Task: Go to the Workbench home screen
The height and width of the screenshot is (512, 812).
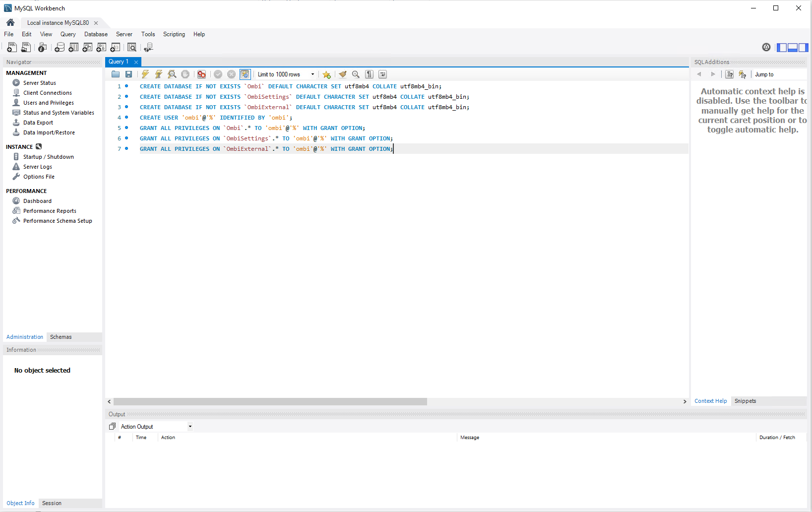Action: click(x=10, y=23)
